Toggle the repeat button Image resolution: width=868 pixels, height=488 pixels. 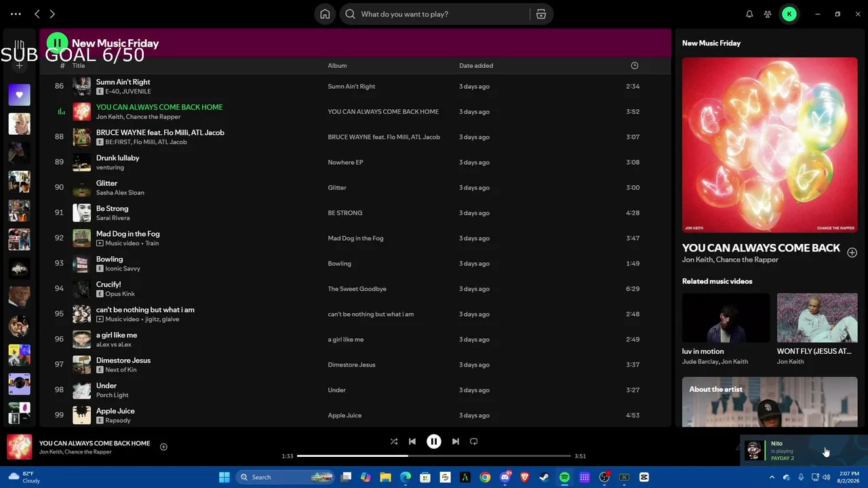(474, 441)
